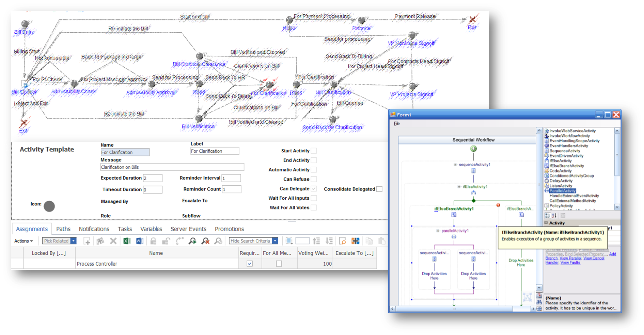The width and height of the screenshot is (644, 335).
Task: Open the Hide Search Criteria dropdown
Action: (275, 241)
